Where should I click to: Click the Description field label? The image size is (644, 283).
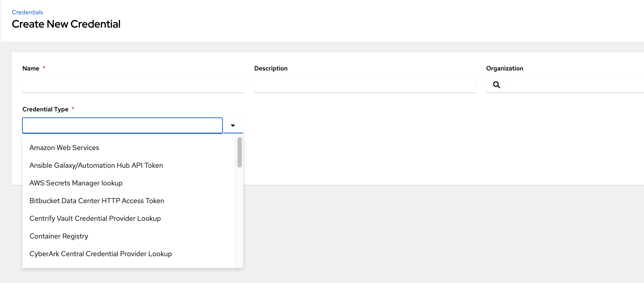point(271,68)
